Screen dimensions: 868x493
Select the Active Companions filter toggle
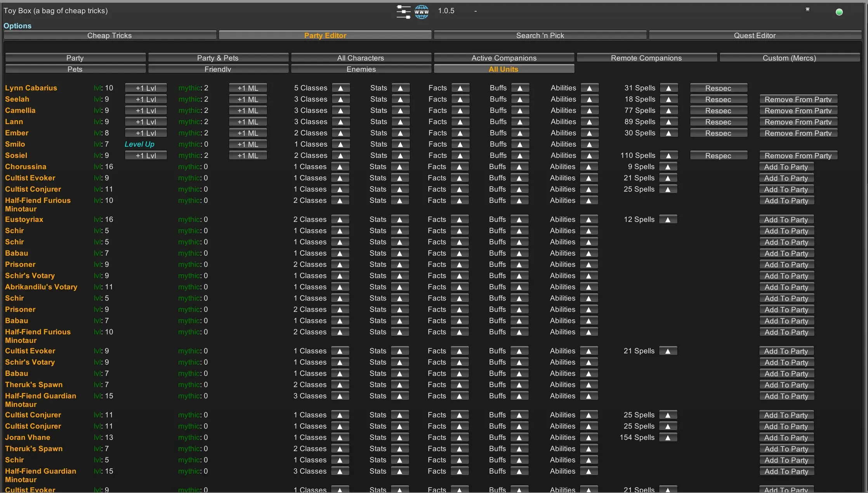tap(504, 58)
